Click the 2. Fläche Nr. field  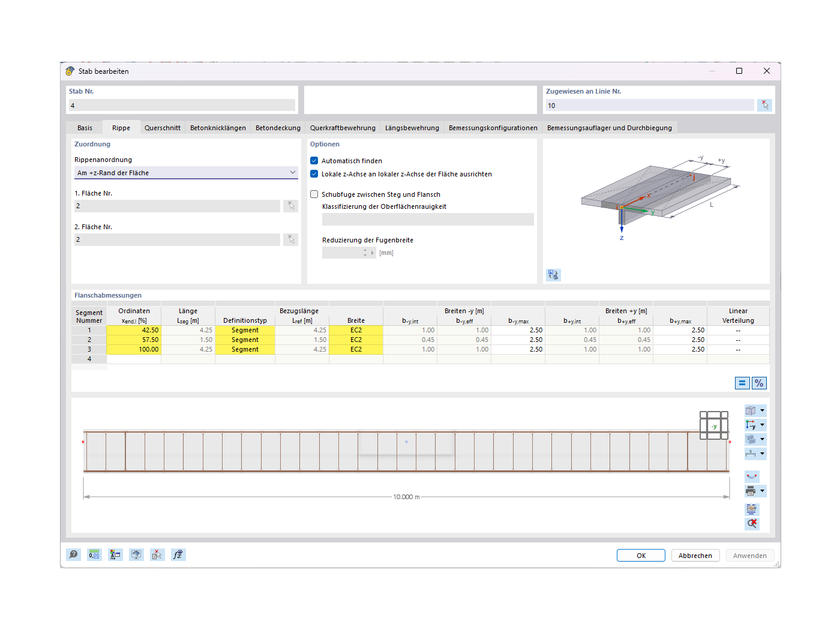point(177,239)
